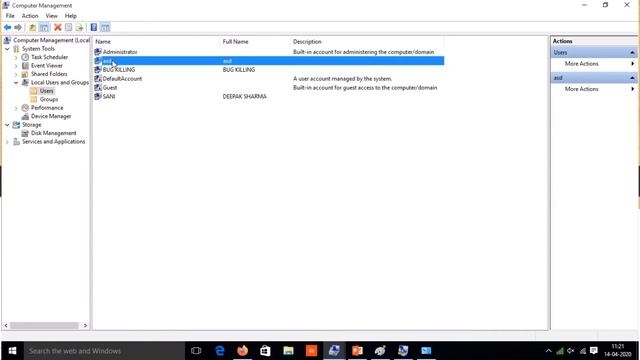Open File Explorer from the taskbar

[x=289, y=351]
